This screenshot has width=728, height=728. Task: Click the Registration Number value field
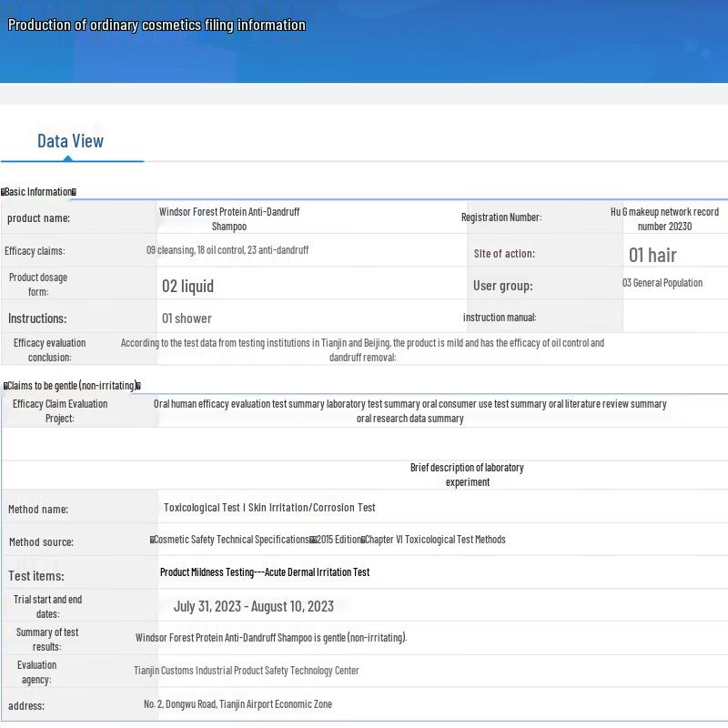664,218
